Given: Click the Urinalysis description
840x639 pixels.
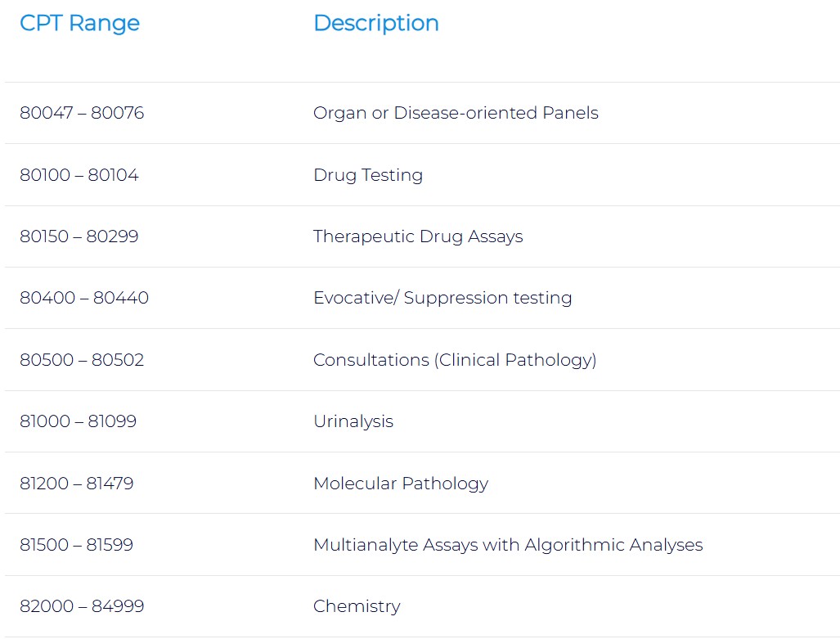Looking at the screenshot, I should [x=353, y=421].
